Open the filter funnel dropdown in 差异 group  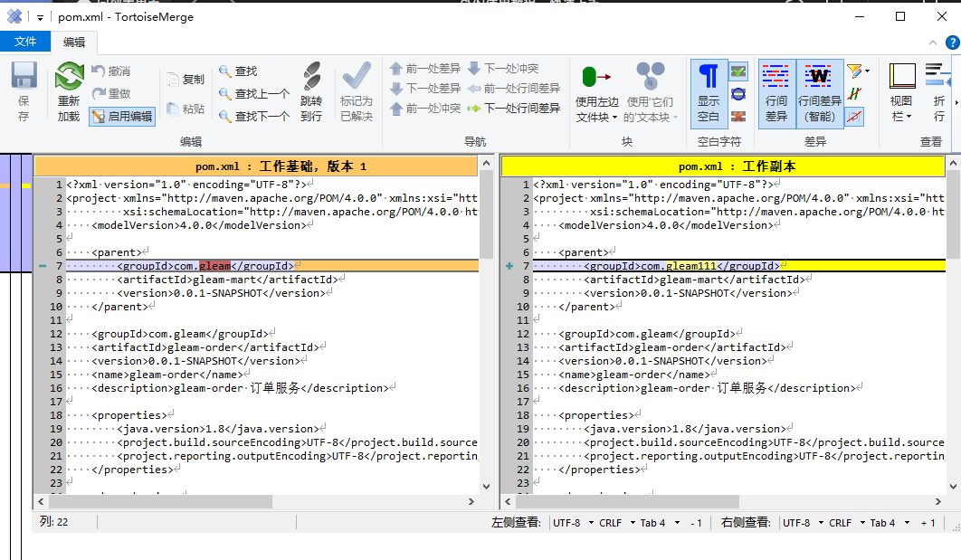click(x=858, y=71)
